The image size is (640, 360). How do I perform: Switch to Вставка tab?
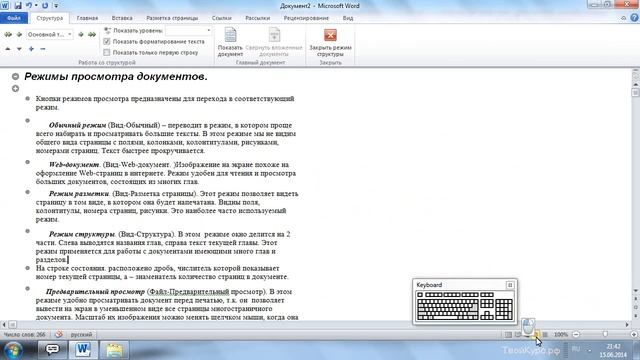[122, 18]
